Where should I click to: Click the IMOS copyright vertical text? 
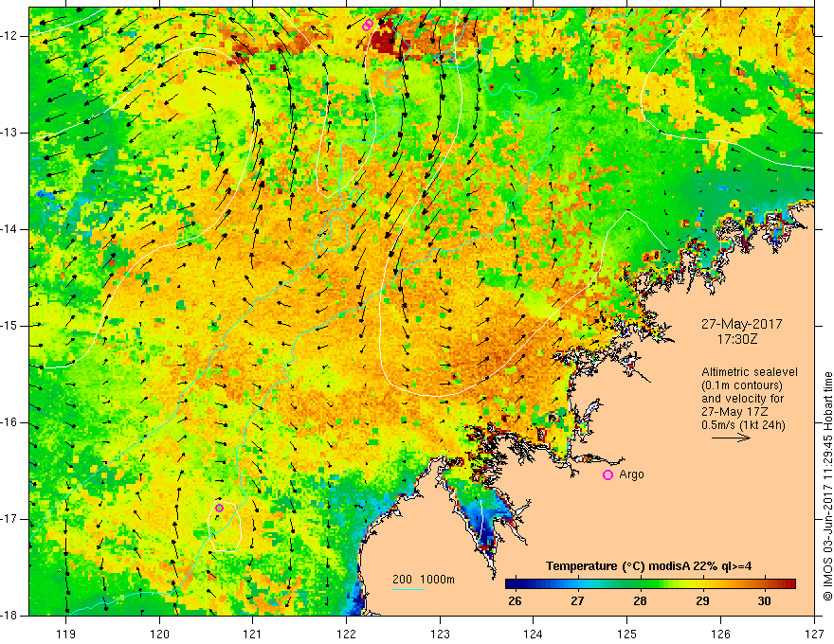click(x=827, y=486)
